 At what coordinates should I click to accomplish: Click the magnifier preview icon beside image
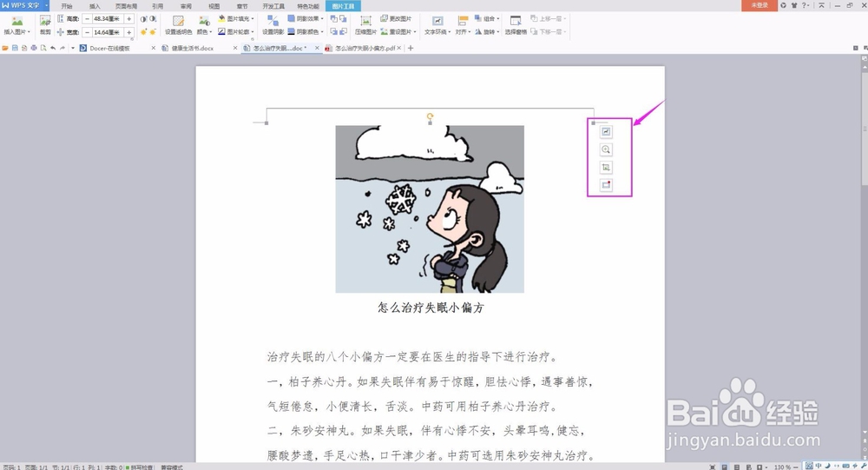click(606, 149)
